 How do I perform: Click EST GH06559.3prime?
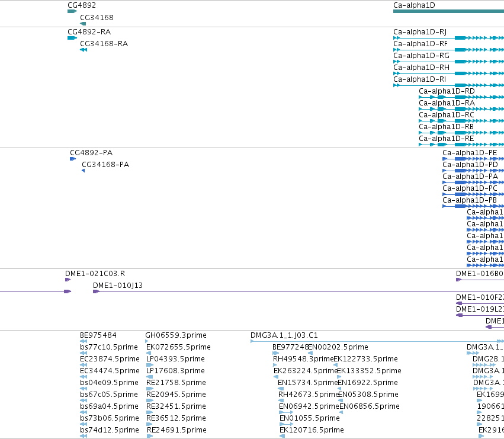click(176, 335)
